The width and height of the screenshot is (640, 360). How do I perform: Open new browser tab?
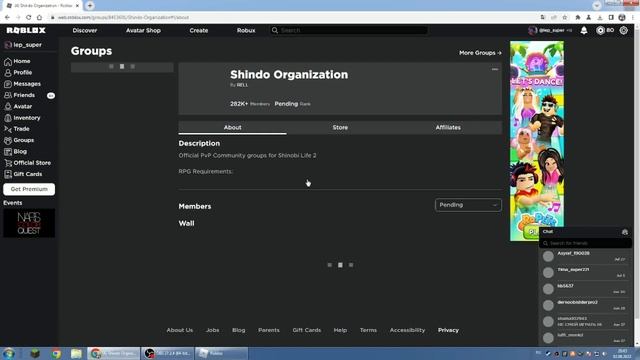pyautogui.click(x=90, y=6)
